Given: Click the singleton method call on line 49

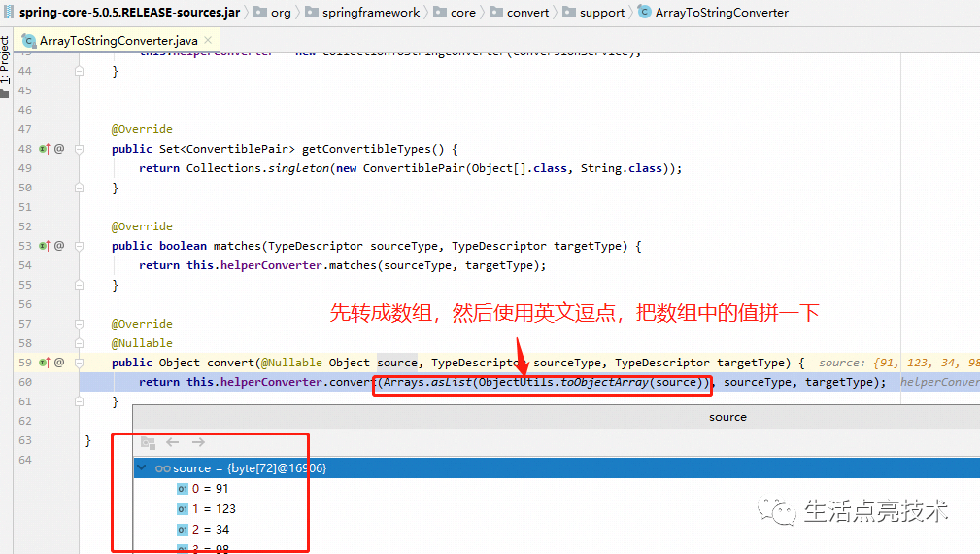Looking at the screenshot, I should point(299,168).
